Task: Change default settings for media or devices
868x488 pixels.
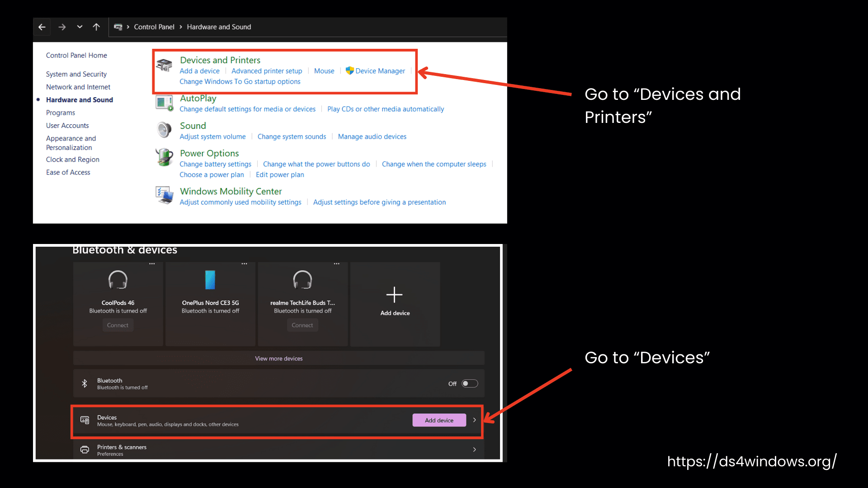Action: pos(247,109)
